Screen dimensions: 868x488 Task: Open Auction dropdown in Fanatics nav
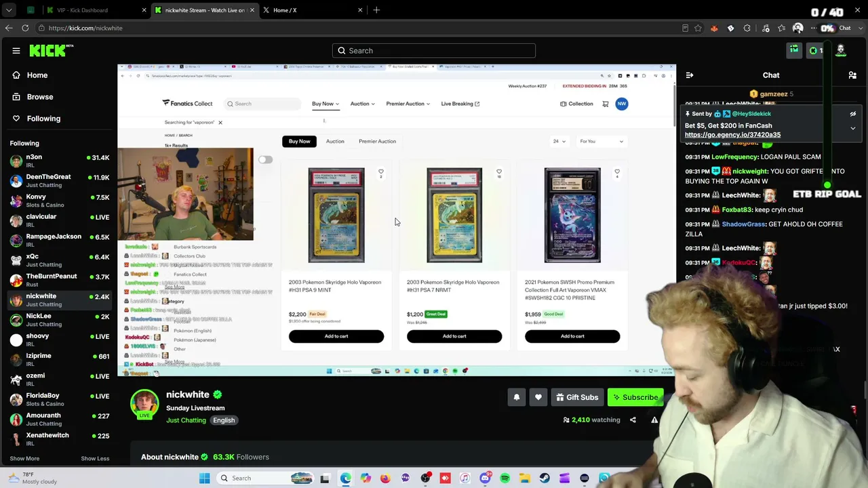coord(362,104)
